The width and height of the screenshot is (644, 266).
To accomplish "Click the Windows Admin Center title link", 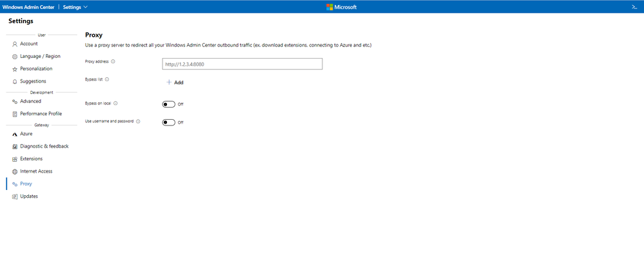I will coord(28,7).
